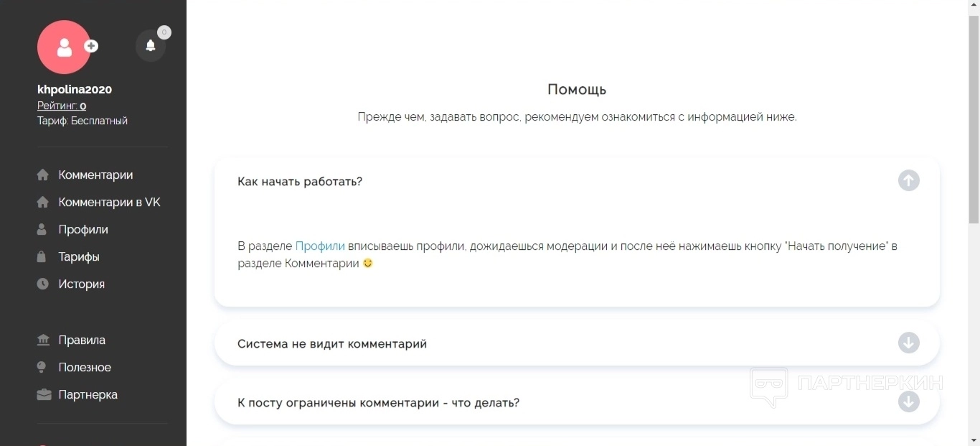Click the Рейтинг: 0 link
Viewport: 980px width, 446px height.
[x=62, y=106]
